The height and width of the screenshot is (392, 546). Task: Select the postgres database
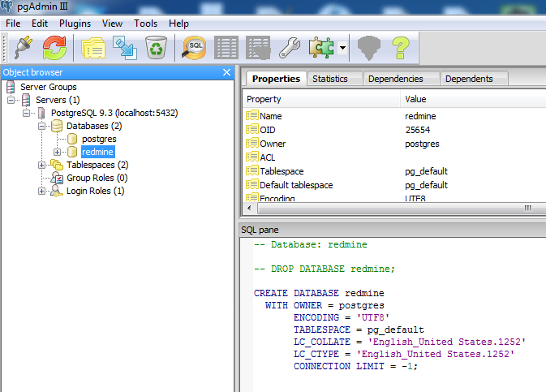pyautogui.click(x=99, y=139)
